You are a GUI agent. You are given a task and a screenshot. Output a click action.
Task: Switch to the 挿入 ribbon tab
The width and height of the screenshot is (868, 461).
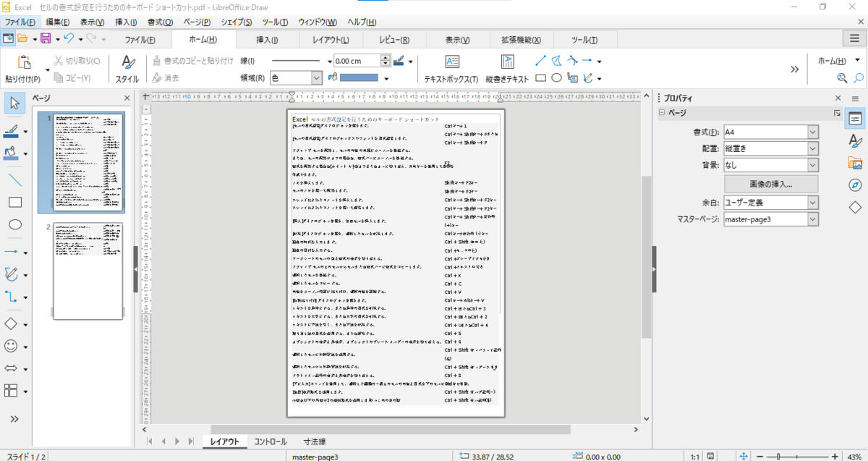pyautogui.click(x=267, y=38)
